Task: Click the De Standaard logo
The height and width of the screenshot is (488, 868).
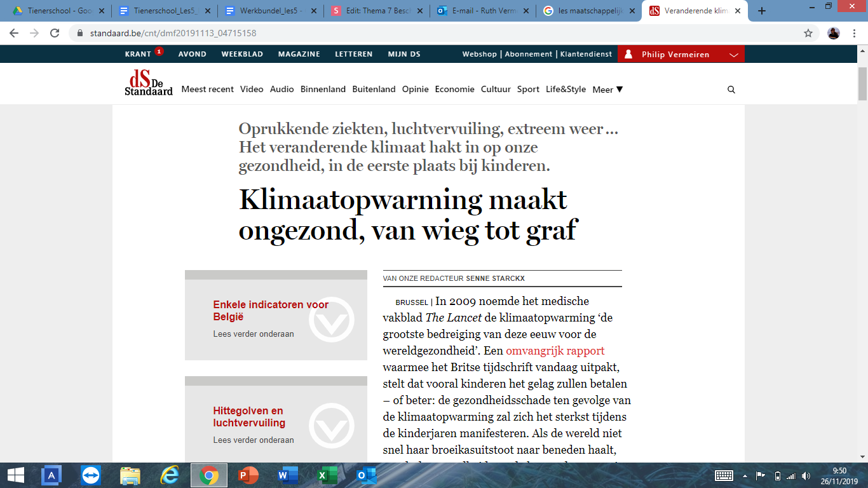Action: 148,83
